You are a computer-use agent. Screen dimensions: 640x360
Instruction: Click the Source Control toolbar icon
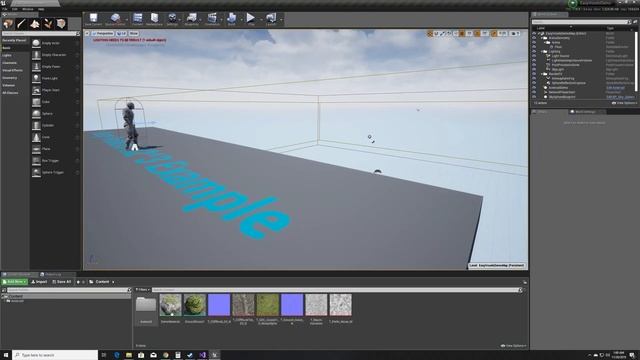point(115,19)
